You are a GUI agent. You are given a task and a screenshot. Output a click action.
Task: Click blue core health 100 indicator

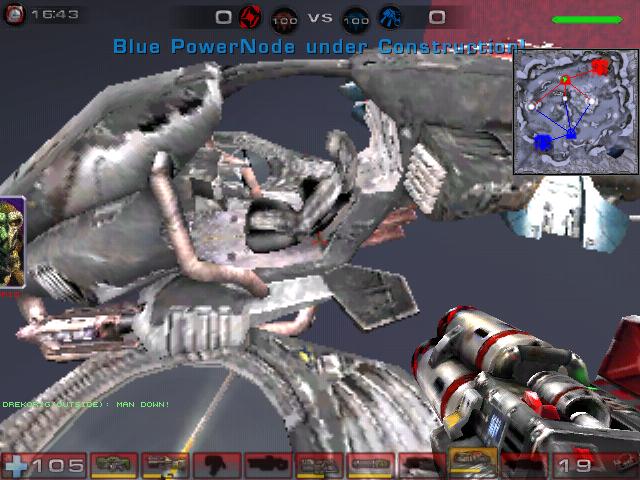click(x=356, y=20)
